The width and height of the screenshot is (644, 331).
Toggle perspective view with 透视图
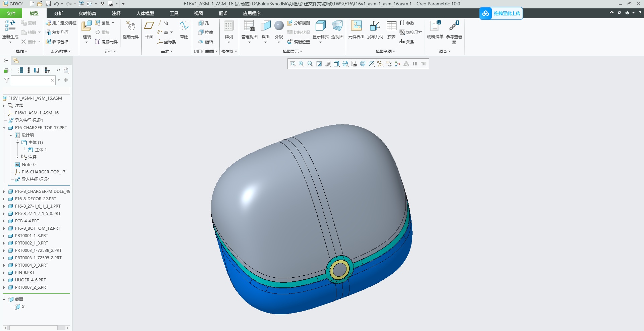coord(337,30)
